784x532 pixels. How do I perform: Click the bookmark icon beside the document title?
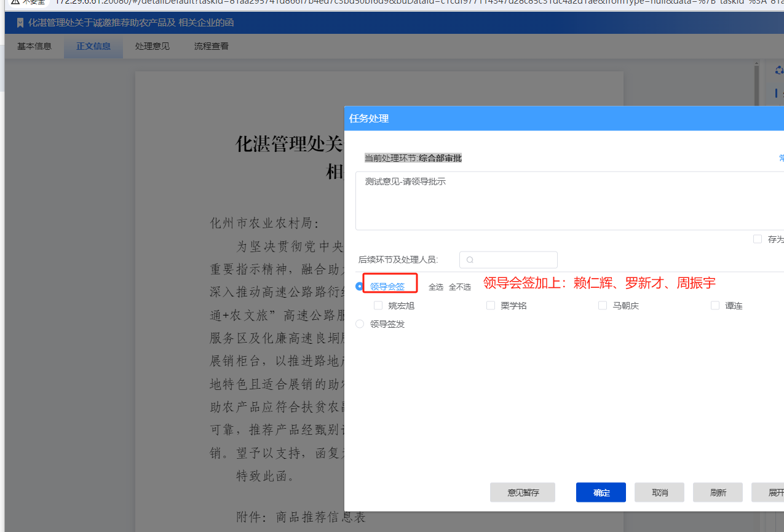coord(20,23)
